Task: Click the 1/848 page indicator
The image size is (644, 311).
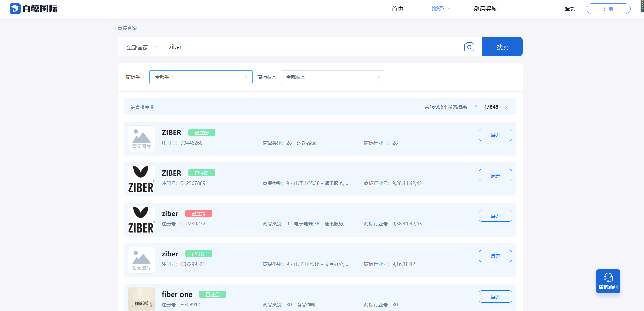Action: click(491, 107)
